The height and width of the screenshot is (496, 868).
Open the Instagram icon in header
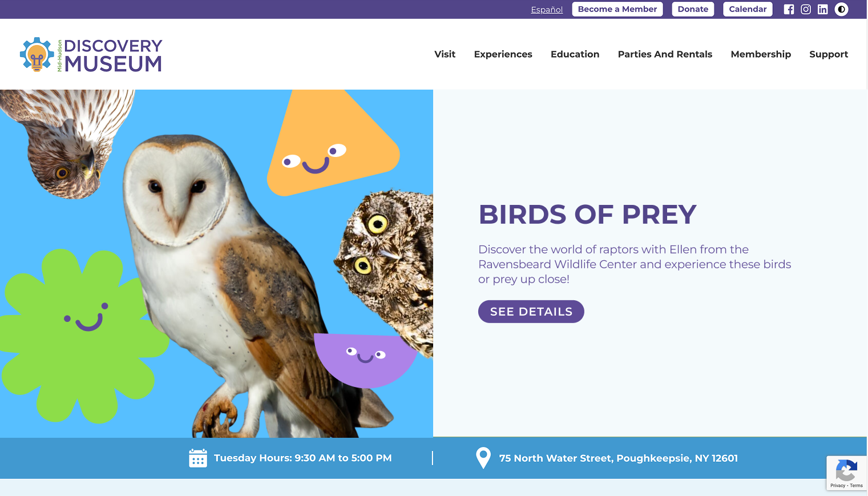(x=806, y=9)
